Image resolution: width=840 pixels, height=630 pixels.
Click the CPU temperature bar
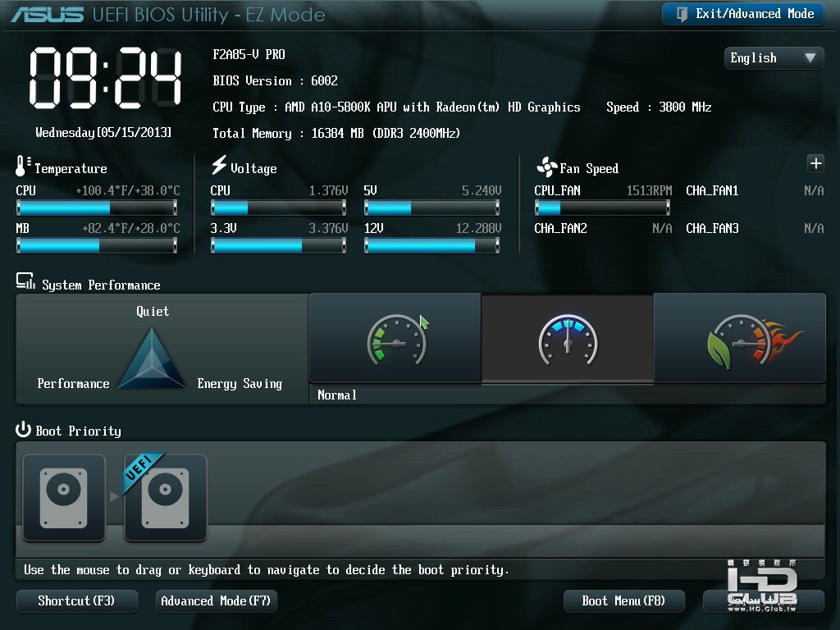97,208
